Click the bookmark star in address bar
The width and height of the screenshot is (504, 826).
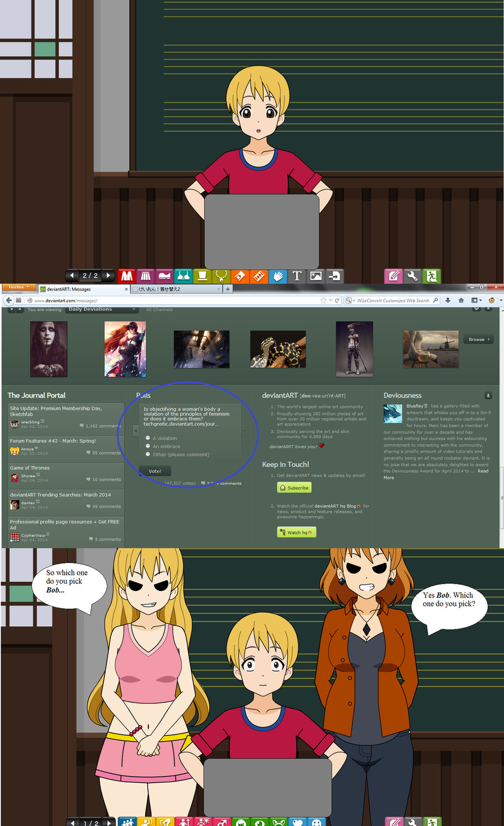click(x=323, y=300)
